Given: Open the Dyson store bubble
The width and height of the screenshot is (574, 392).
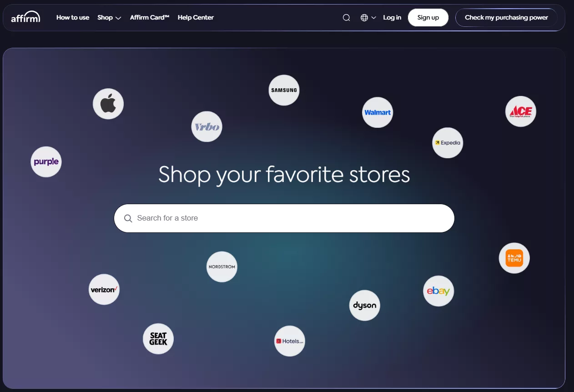Looking at the screenshot, I should click(365, 305).
